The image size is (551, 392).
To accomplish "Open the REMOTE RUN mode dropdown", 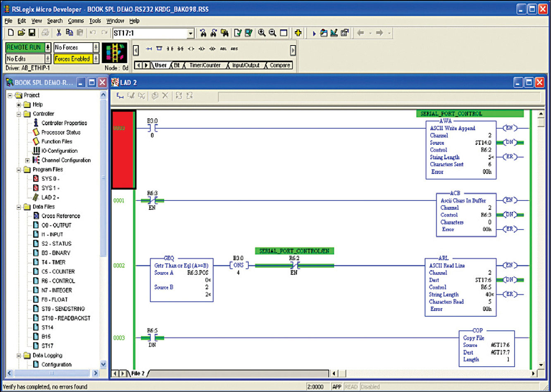I will (x=48, y=48).
